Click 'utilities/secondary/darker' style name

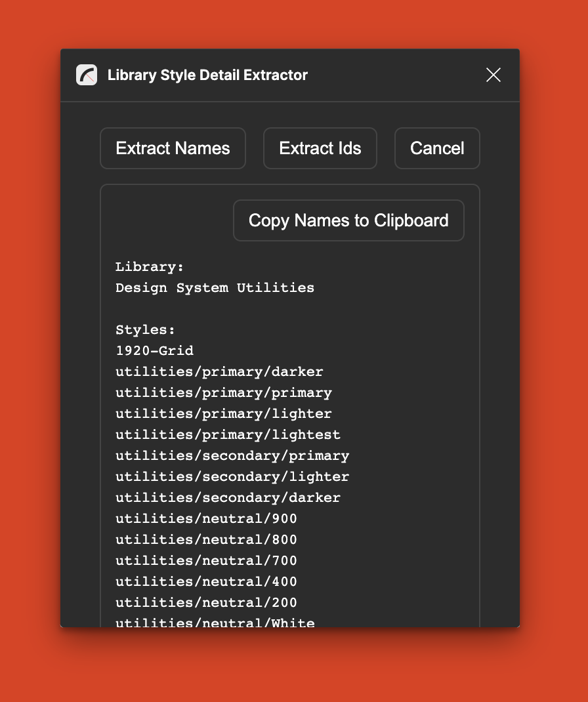[228, 497]
